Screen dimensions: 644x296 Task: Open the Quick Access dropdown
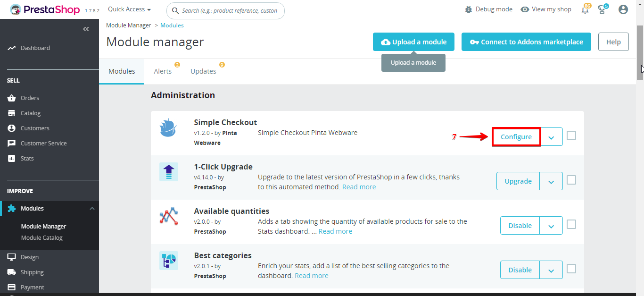point(129,9)
